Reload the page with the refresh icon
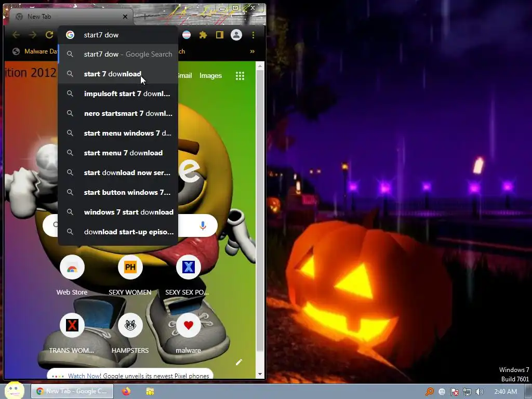The image size is (532, 399). coord(49,35)
